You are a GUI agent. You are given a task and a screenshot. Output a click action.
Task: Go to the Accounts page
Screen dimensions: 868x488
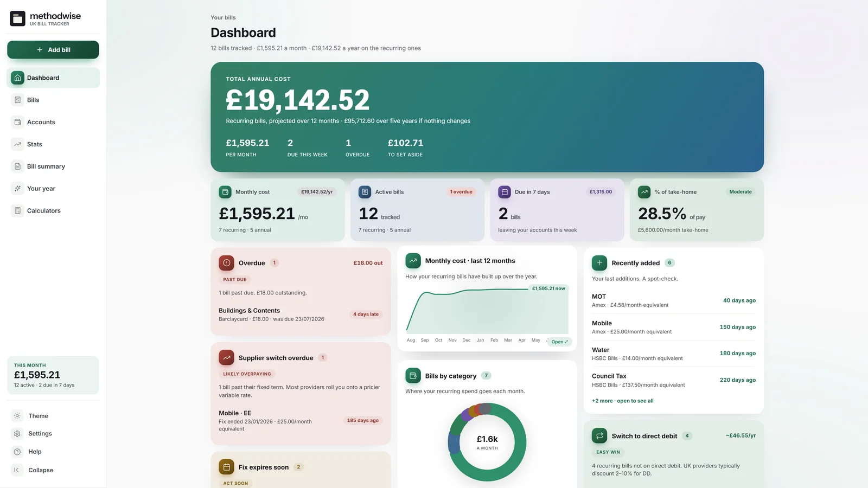click(53, 122)
